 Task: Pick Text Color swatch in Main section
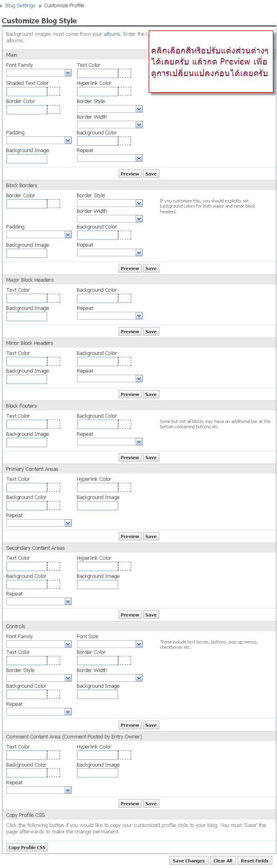(125, 73)
